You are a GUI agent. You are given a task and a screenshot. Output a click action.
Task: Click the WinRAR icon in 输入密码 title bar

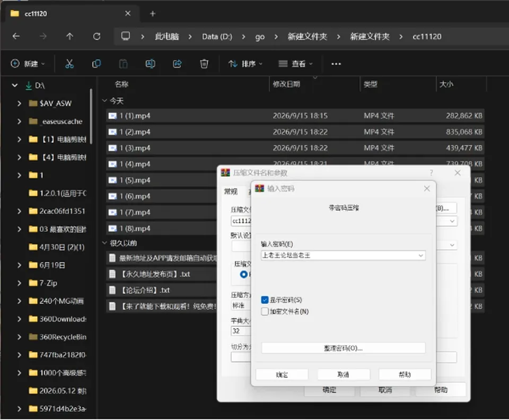pos(260,189)
